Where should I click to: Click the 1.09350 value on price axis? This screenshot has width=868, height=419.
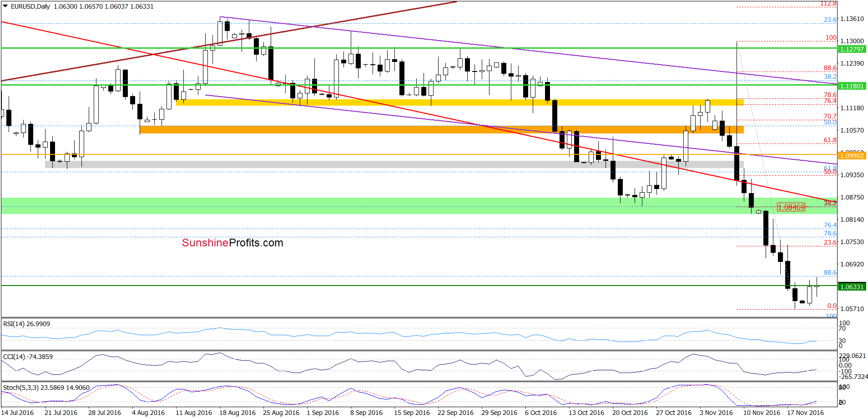point(852,175)
